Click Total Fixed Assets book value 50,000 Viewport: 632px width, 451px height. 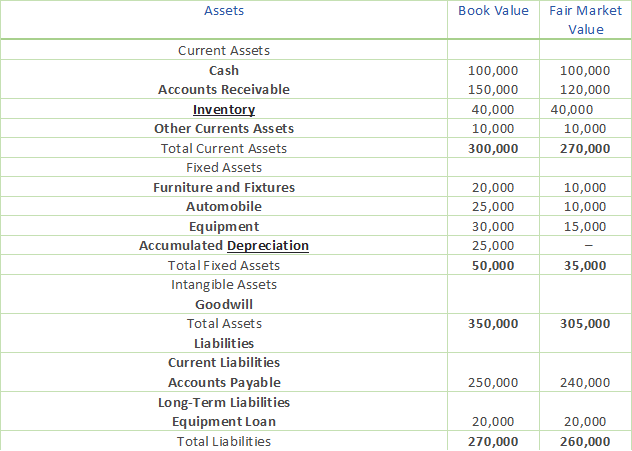pos(493,266)
